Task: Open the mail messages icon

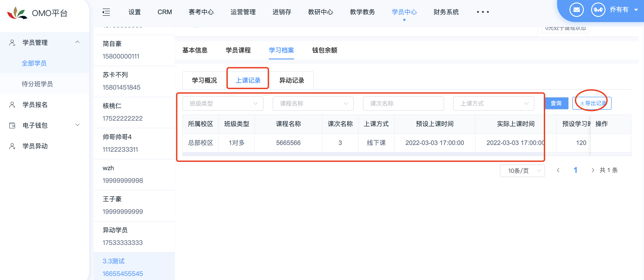Action: coord(576,10)
